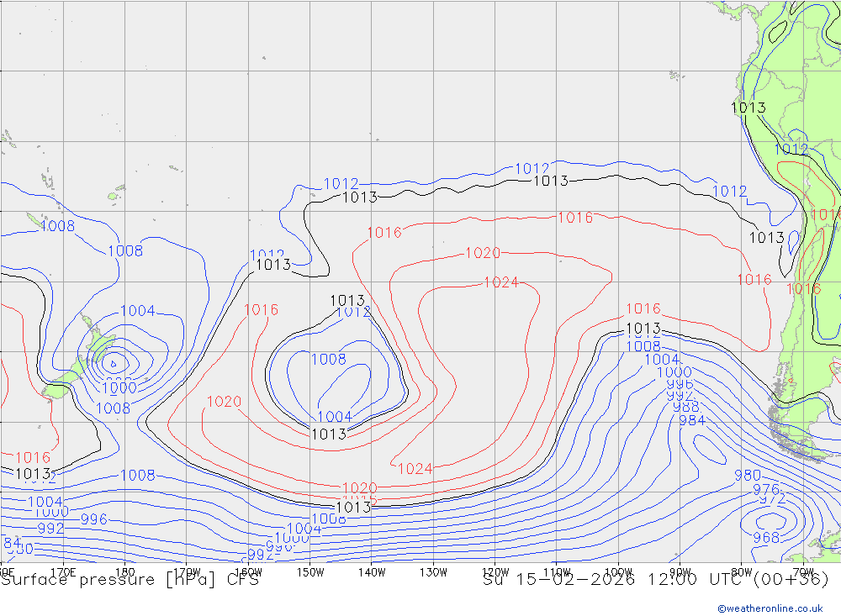Viewport: 841px width, 616px height.
Task: Click the 90W longitude axis label
Action: tap(680, 572)
